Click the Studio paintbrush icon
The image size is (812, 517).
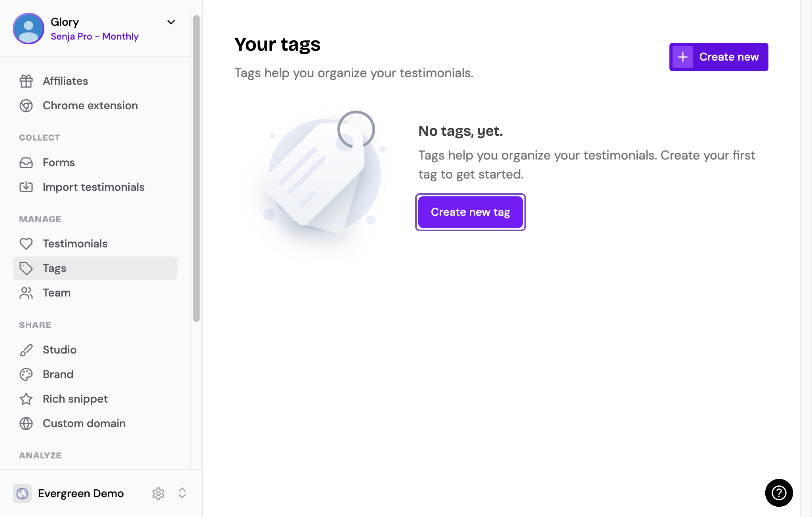point(26,350)
